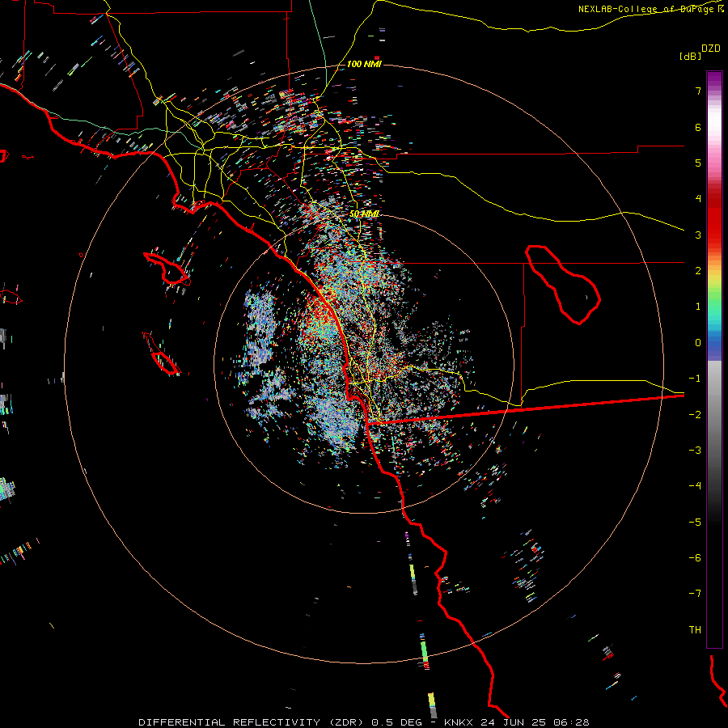Click the ZDR color scale bar
Screen dimensions: 728x728
coord(714,359)
